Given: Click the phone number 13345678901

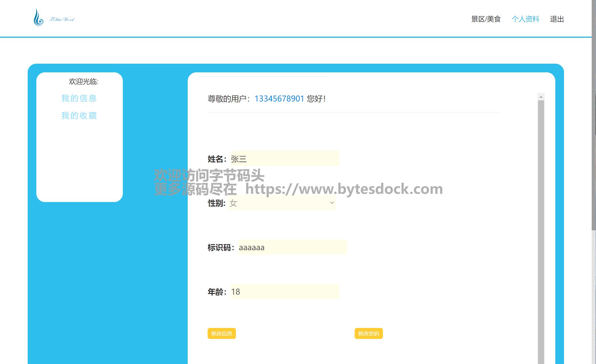Looking at the screenshot, I should pyautogui.click(x=279, y=99).
